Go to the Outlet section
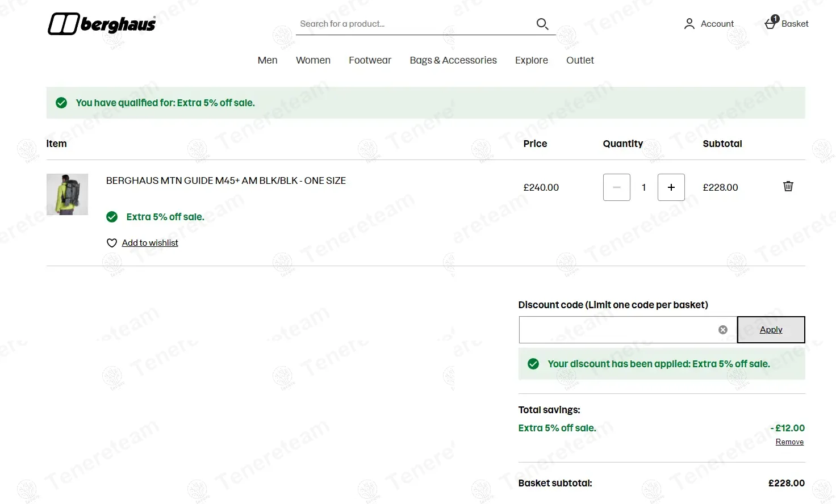The image size is (836, 504). tap(580, 60)
